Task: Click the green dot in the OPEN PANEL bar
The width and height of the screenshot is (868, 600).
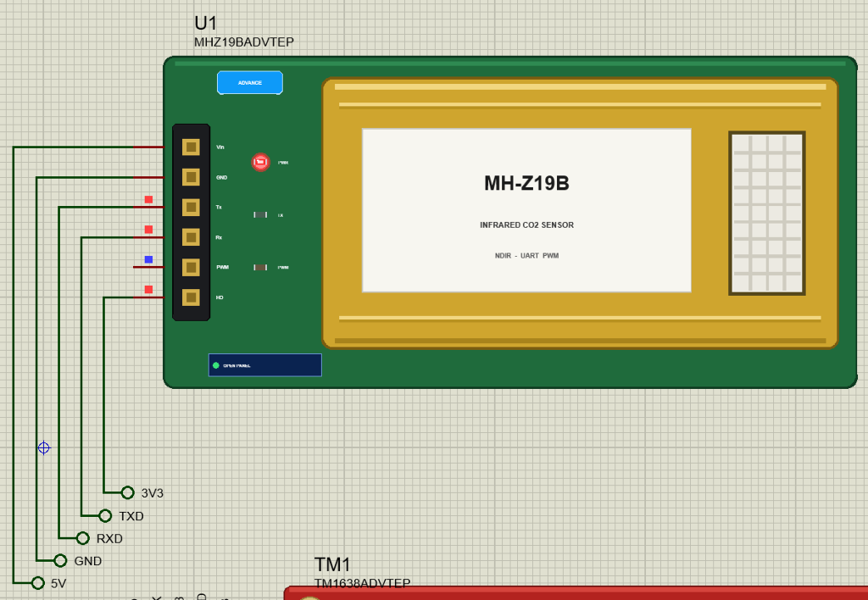Action: point(216,365)
